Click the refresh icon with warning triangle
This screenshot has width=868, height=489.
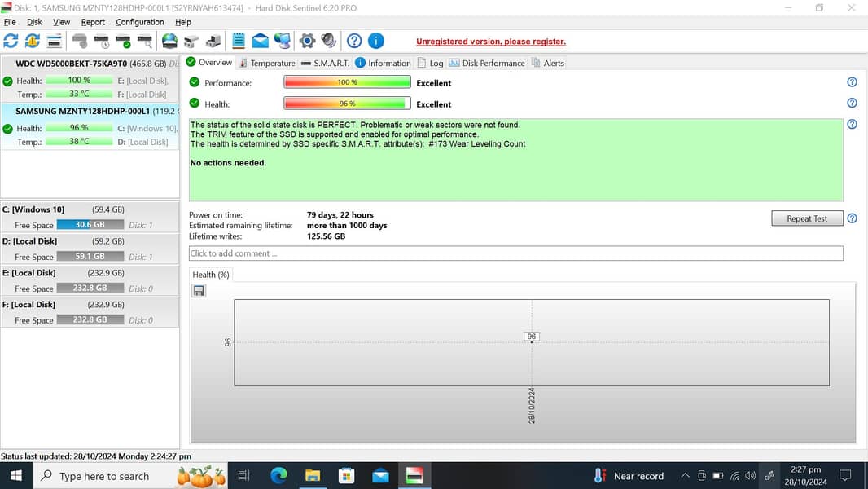coord(32,41)
